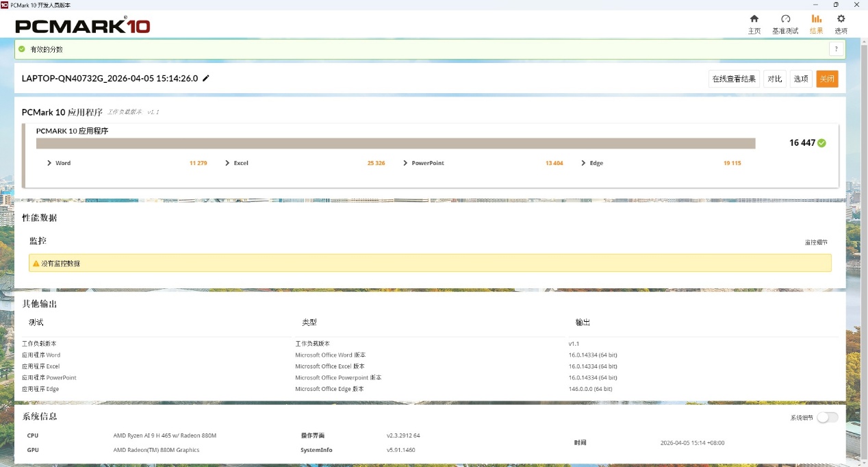
Task: Click the orange 关闭 button
Action: click(827, 79)
